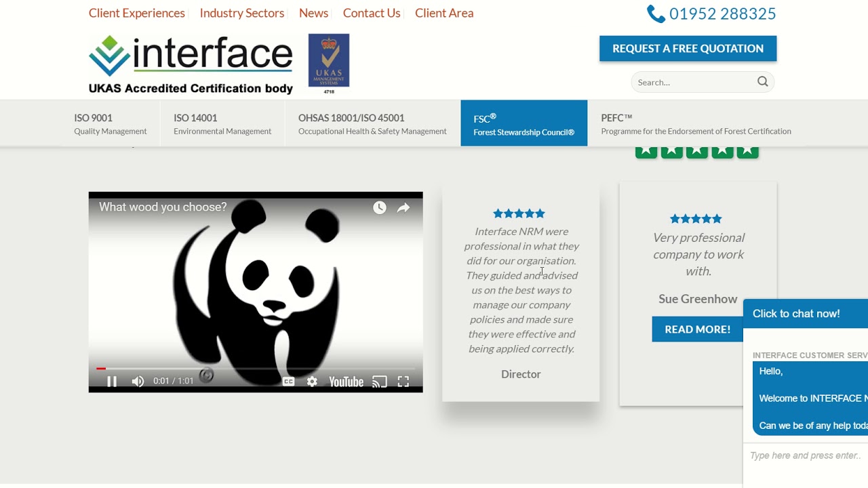Mute the video volume speaker icon
The height and width of the screenshot is (488, 868).
[x=138, y=382]
